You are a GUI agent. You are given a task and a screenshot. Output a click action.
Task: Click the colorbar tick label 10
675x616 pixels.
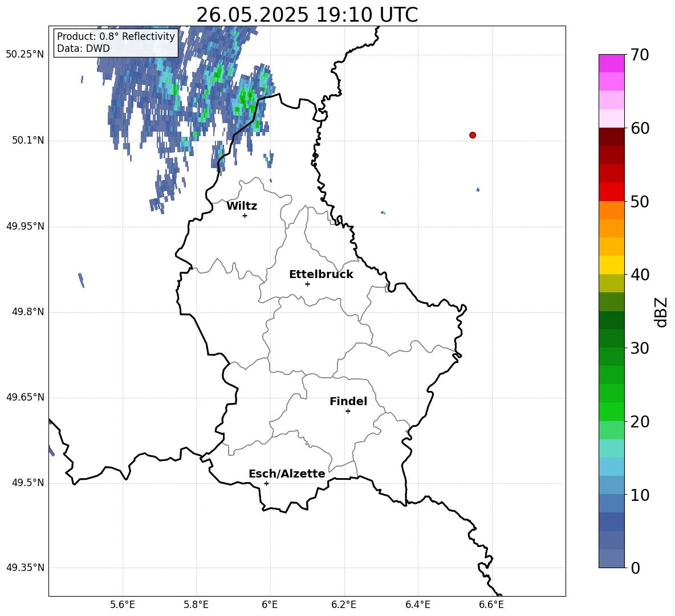coord(640,495)
